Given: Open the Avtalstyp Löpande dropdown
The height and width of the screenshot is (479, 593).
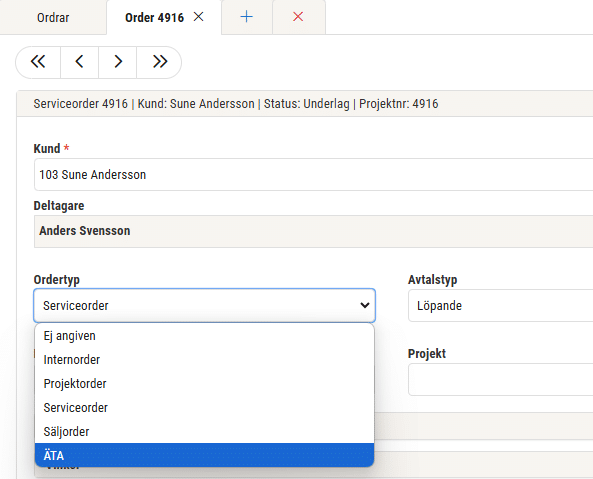Looking at the screenshot, I should pos(500,305).
